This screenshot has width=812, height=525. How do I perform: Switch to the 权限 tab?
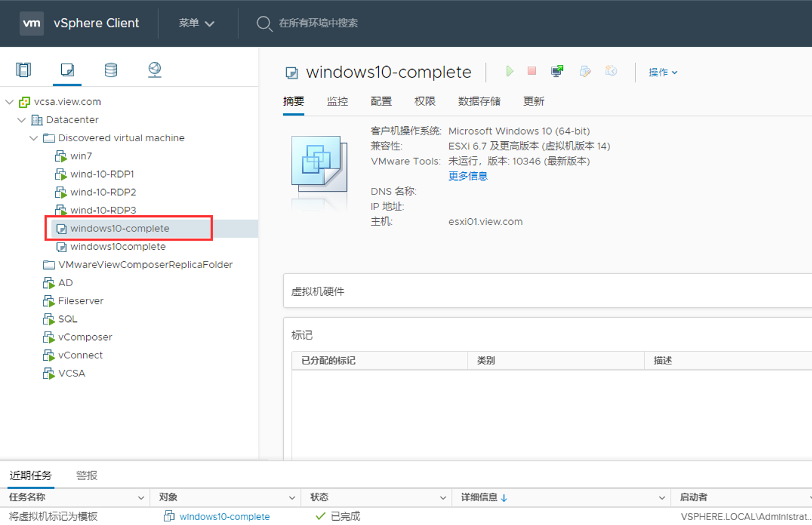coord(424,101)
